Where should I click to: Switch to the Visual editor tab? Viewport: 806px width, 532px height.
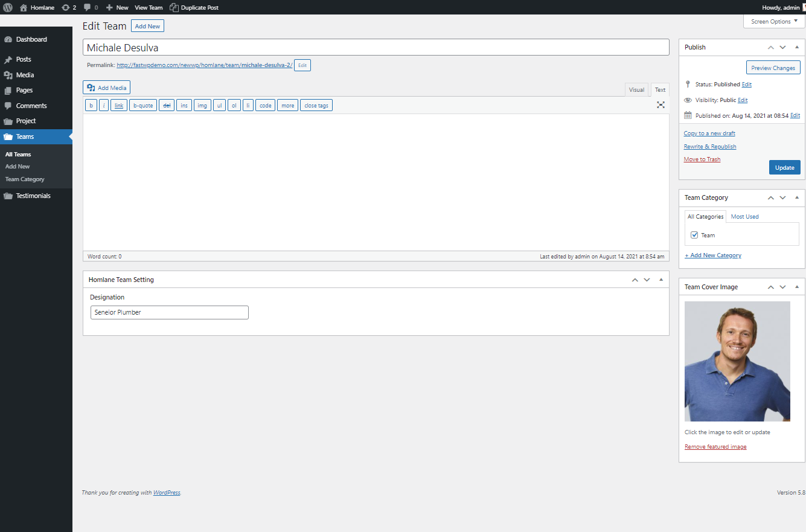point(636,90)
